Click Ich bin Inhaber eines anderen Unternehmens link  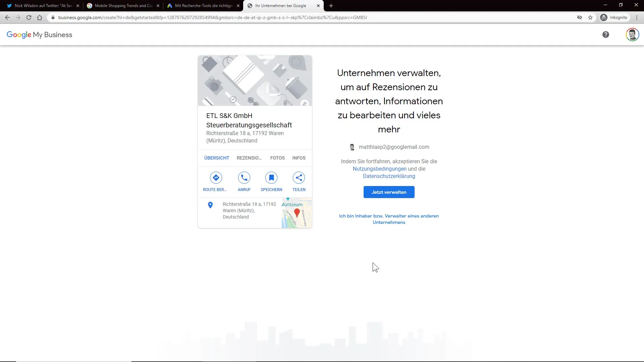(389, 219)
